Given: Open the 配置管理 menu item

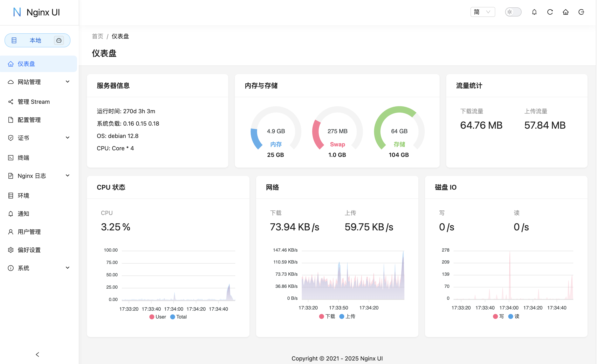Looking at the screenshot, I should coord(39,120).
